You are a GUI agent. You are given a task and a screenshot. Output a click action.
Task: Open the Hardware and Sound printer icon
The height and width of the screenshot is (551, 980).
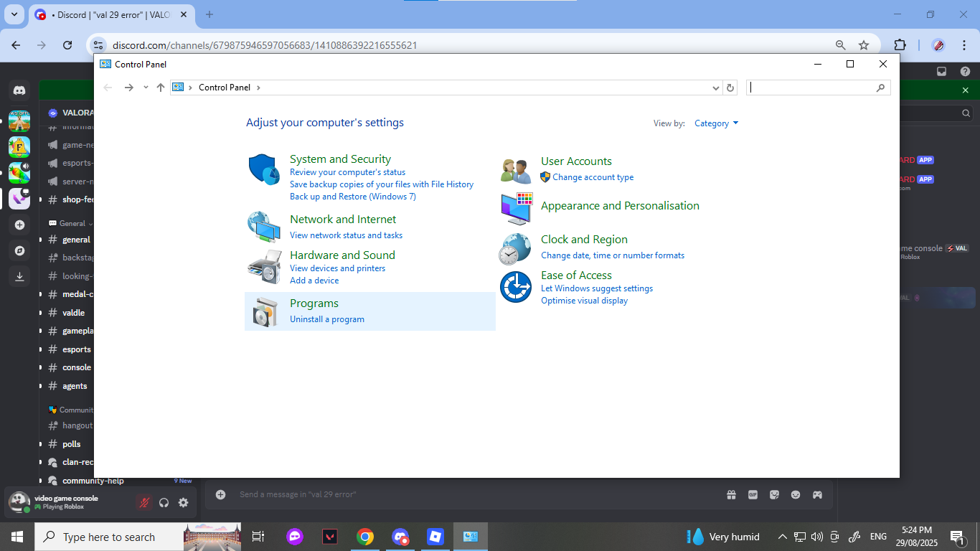[264, 267]
